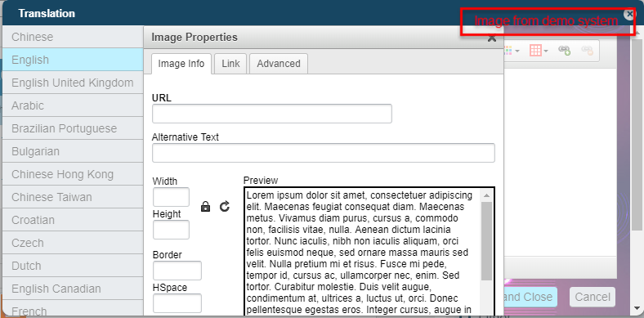The width and height of the screenshot is (644, 318).
Task: Click the remove link (unlink) icon
Action: (588, 51)
